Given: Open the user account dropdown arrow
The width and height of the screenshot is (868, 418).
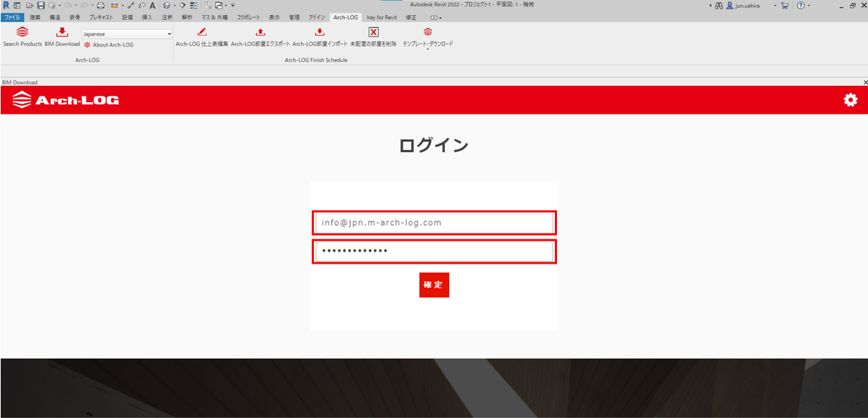Looking at the screenshot, I should coord(774,5).
